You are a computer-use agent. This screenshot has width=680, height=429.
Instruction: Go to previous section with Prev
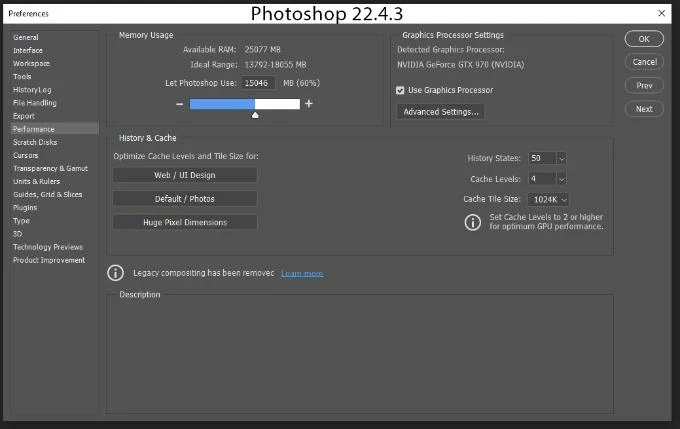pyautogui.click(x=644, y=85)
